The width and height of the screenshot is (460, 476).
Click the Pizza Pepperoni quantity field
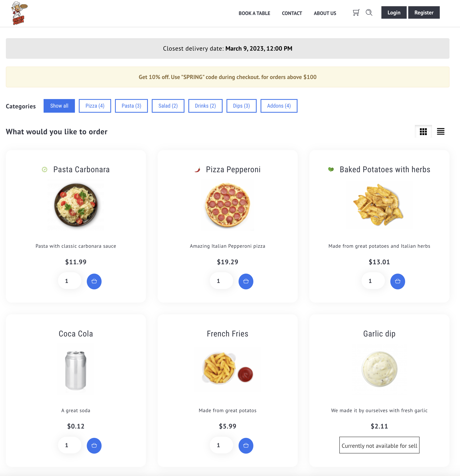[x=221, y=281]
